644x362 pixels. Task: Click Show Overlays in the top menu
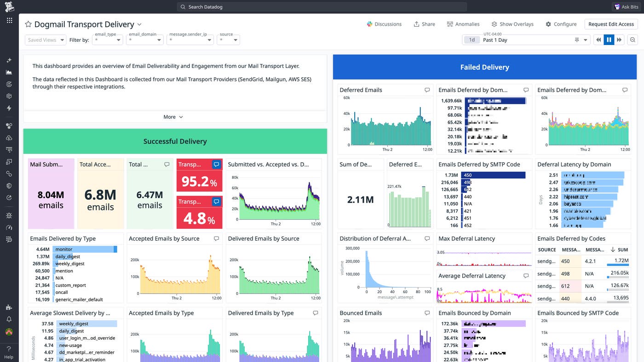tap(512, 24)
